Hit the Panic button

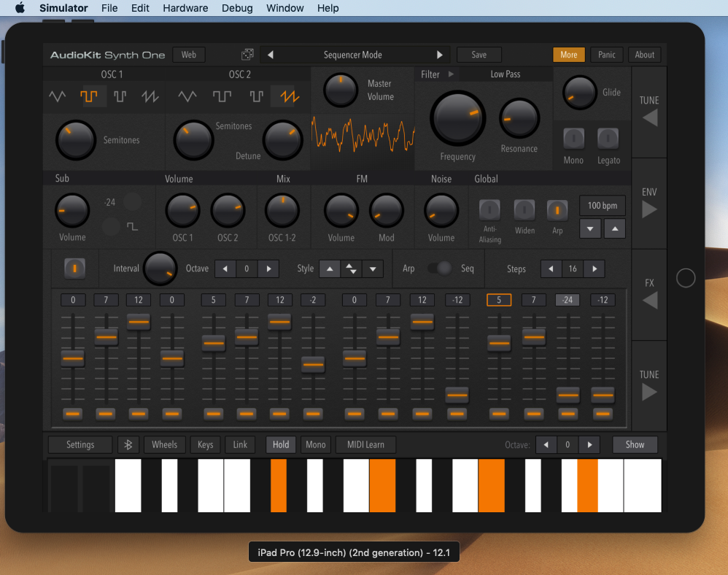pyautogui.click(x=606, y=55)
